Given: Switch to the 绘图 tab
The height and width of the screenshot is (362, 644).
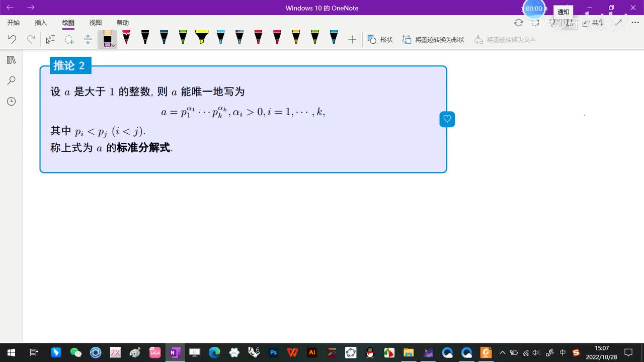Looking at the screenshot, I should (x=68, y=23).
